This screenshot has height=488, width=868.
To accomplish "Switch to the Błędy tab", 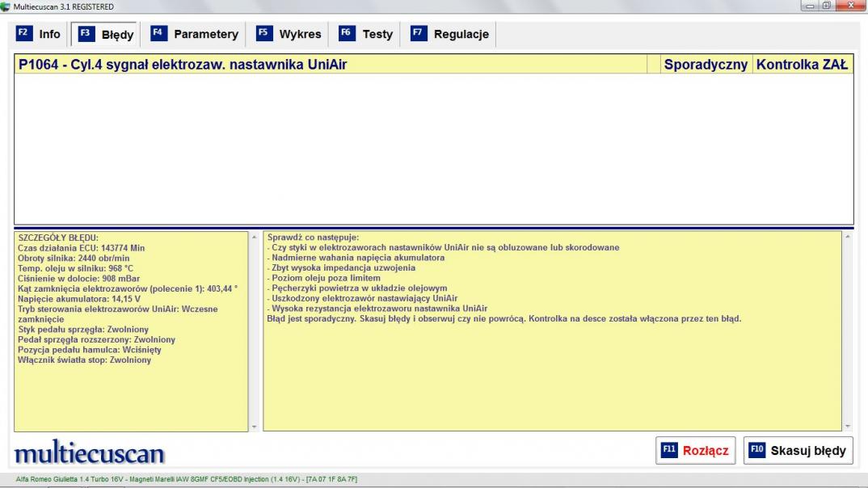I will click(105, 34).
